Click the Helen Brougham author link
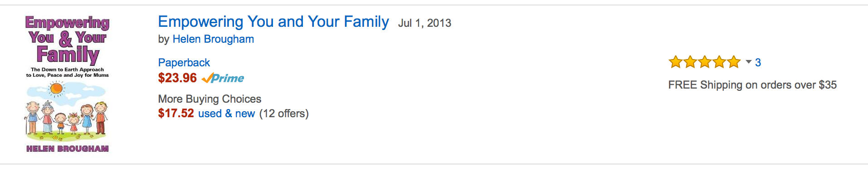Screen dimensions: 868x169 point(213,39)
